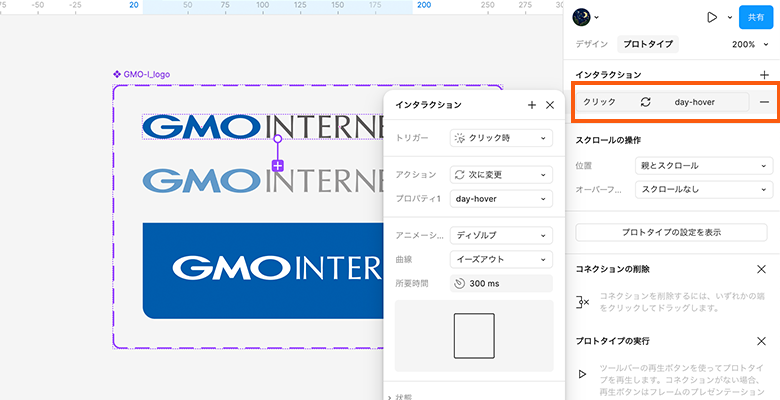Screen dimensions: 780x400
Task: Remove the day-hover interaction with minus icon
Action: pyautogui.click(x=764, y=102)
